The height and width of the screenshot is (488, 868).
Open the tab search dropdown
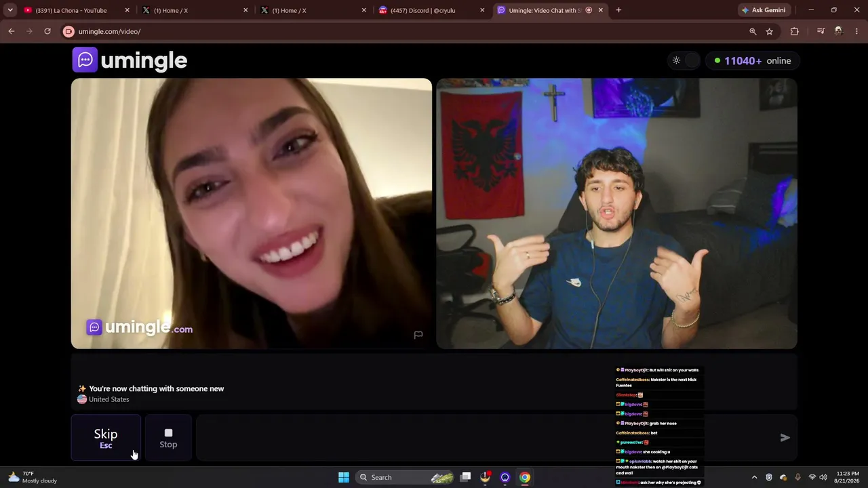point(10,10)
